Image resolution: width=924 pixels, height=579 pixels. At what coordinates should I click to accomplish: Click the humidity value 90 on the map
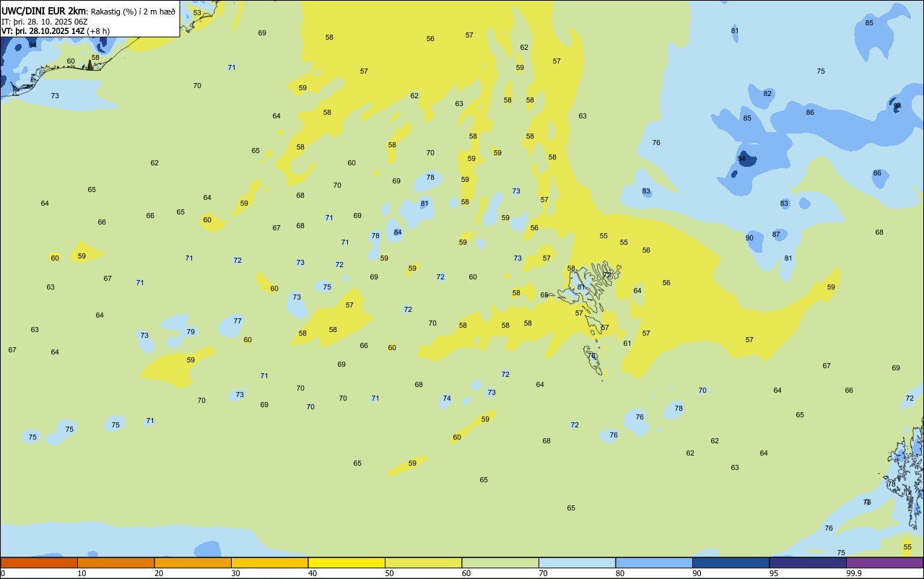click(x=749, y=238)
